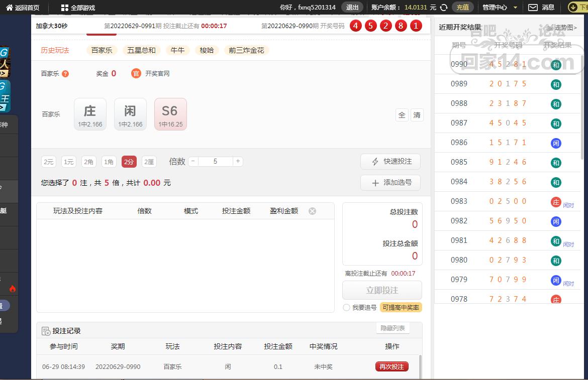Refresh the account balance

click(x=444, y=8)
